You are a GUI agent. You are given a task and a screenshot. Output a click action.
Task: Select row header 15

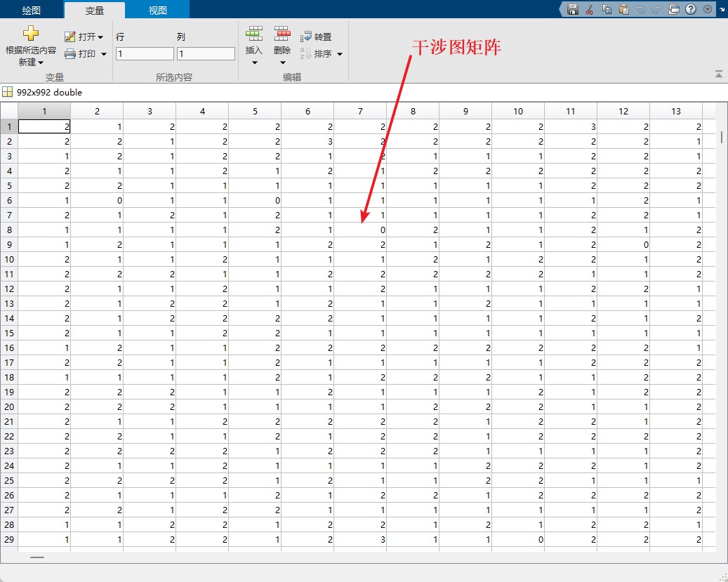[x=9, y=333]
